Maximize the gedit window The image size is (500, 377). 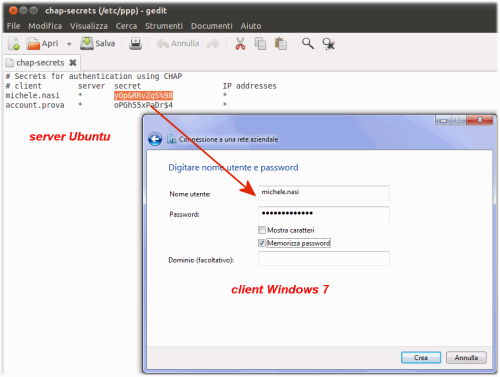coord(33,11)
